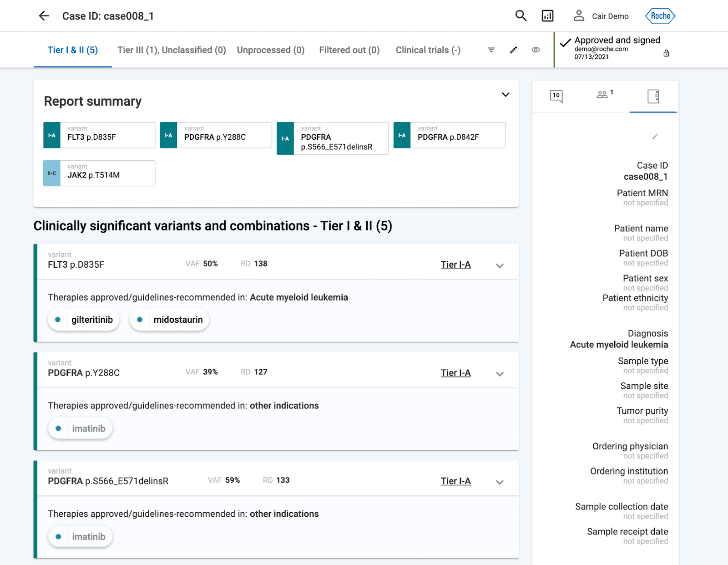Open the Clinical trials (-) tab

coord(428,50)
